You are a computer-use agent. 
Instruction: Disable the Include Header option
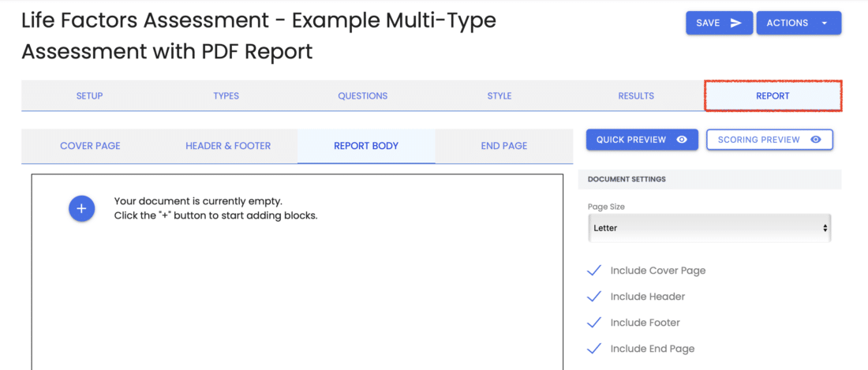click(594, 297)
